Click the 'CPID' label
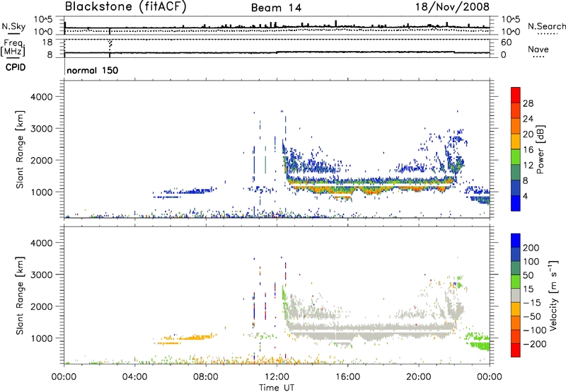The image size is (566, 392). (16, 67)
